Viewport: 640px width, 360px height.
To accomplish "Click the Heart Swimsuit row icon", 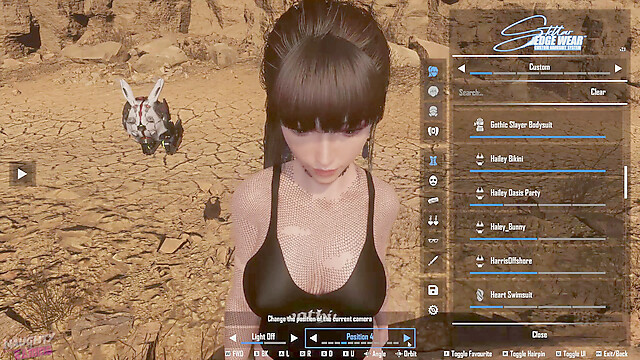I will click(480, 294).
